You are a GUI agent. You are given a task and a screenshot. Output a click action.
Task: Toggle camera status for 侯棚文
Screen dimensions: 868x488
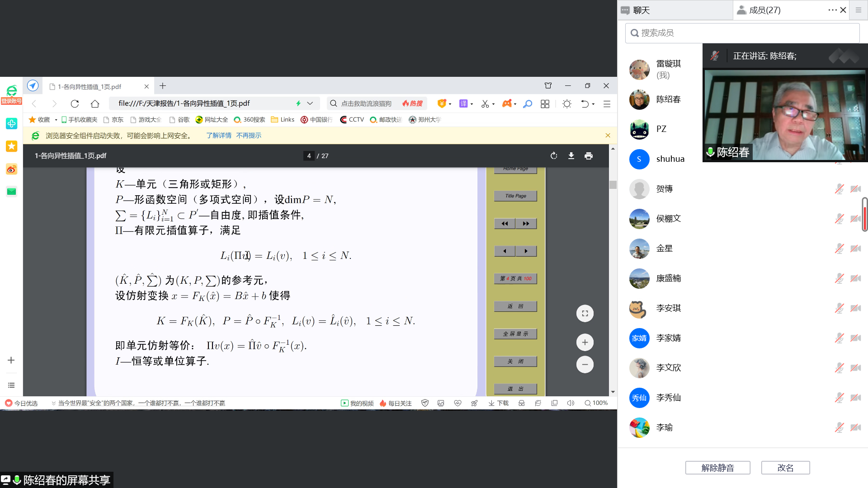pos(855,219)
